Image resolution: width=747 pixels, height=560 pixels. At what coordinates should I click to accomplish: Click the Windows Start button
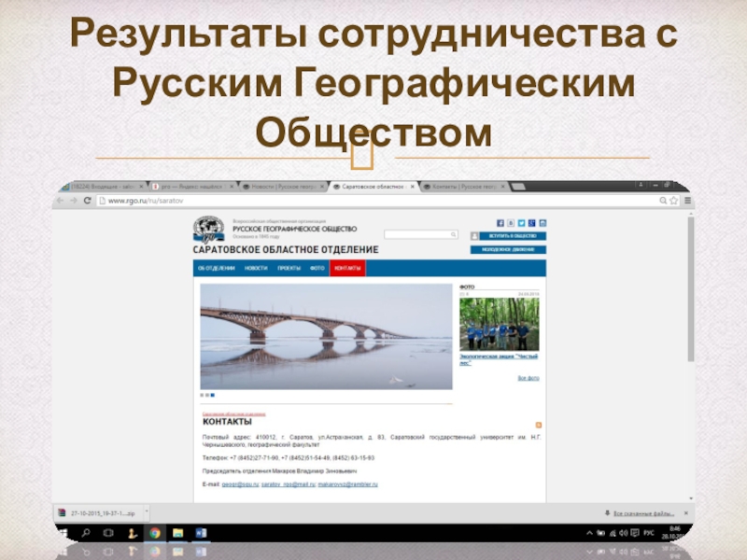pos(63,533)
